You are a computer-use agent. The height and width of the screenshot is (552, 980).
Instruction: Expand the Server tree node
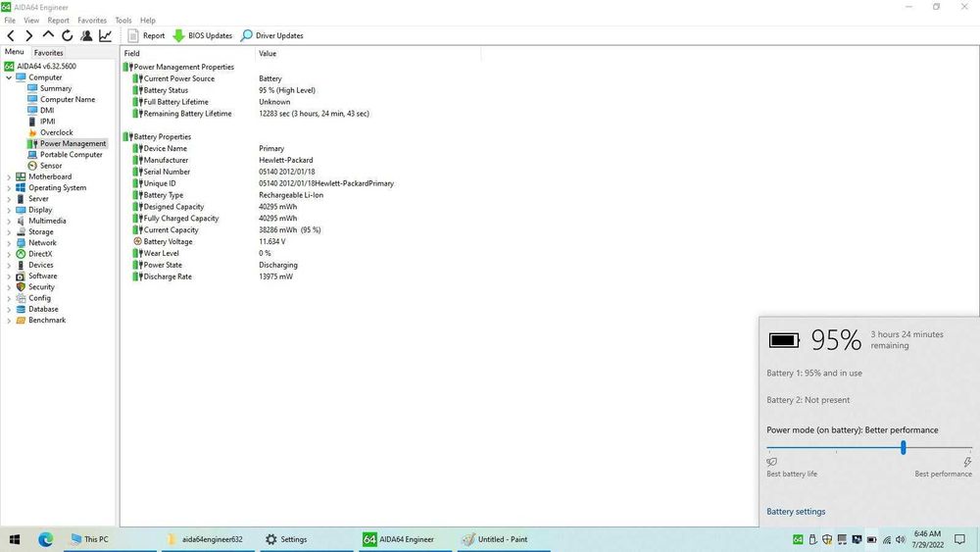[9, 199]
